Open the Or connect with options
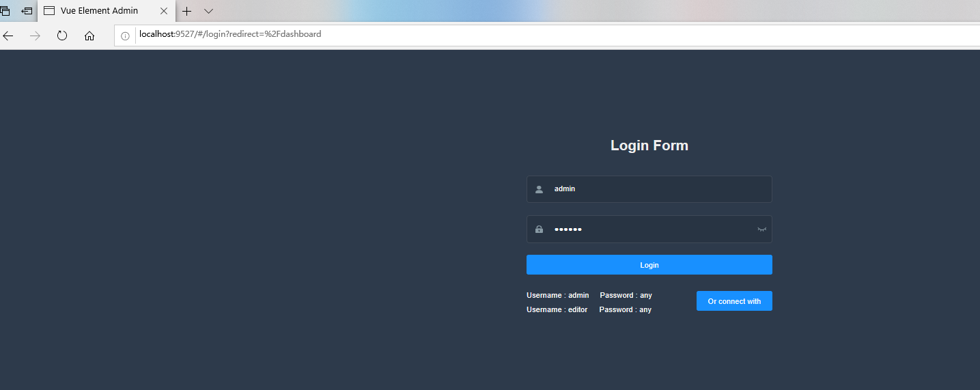 coord(734,301)
